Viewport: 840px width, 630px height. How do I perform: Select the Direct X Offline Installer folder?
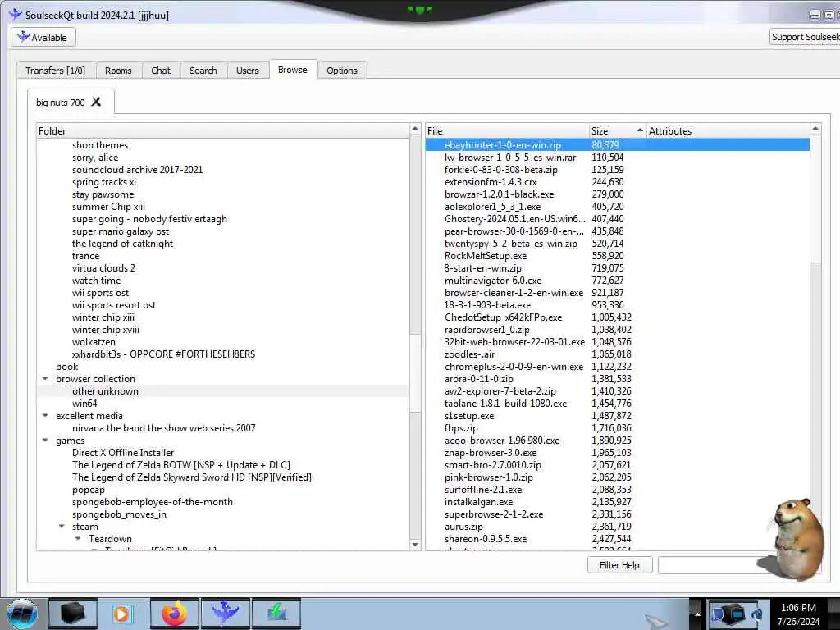coord(123,453)
